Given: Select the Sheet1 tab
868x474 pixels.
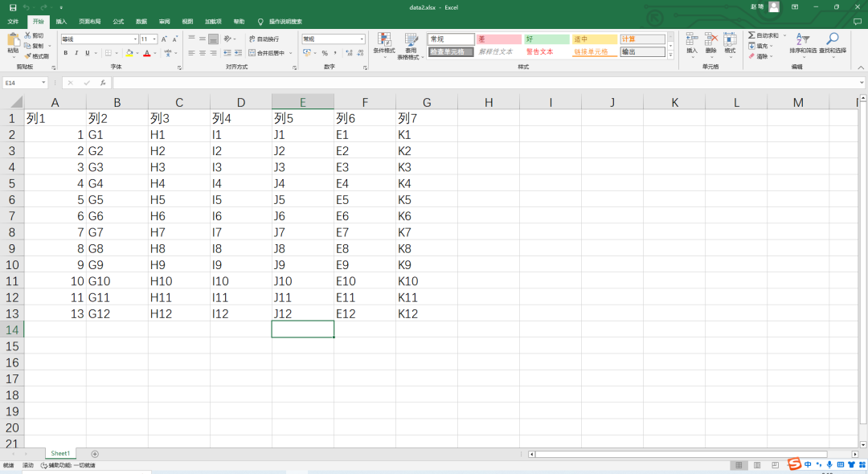Looking at the screenshot, I should pos(60,454).
